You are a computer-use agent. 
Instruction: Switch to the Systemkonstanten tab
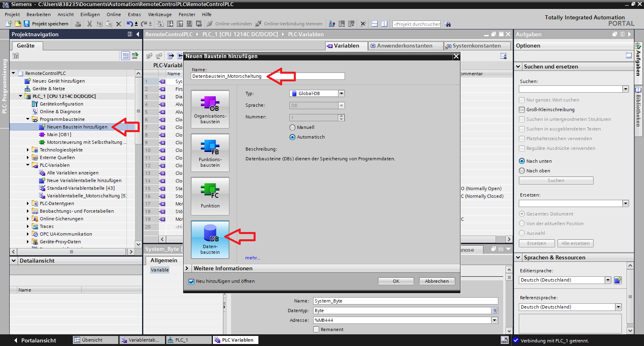tap(477, 46)
